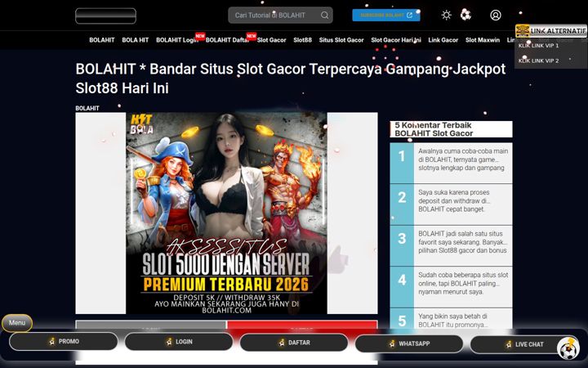
Task: Click the LINK ALTERNATIF header
Action: tap(551, 31)
